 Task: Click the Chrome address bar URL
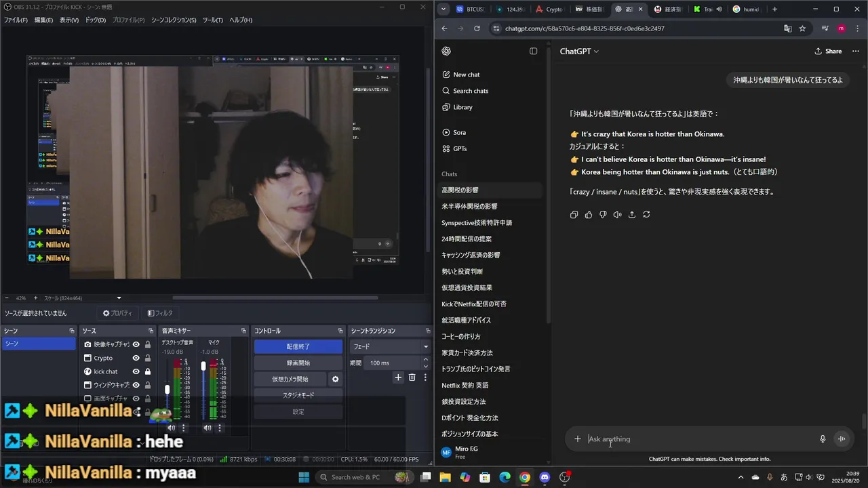[x=585, y=28]
